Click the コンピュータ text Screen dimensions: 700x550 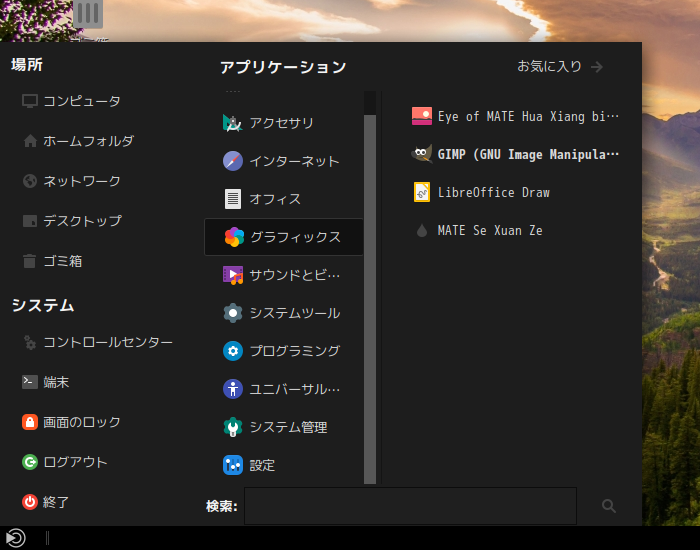click(x=82, y=101)
